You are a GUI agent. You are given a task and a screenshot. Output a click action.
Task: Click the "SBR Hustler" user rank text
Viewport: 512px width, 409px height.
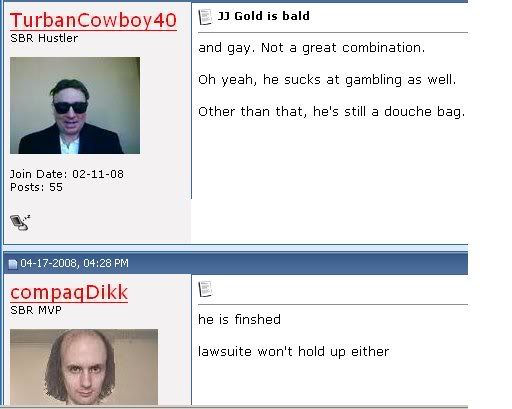[44, 38]
